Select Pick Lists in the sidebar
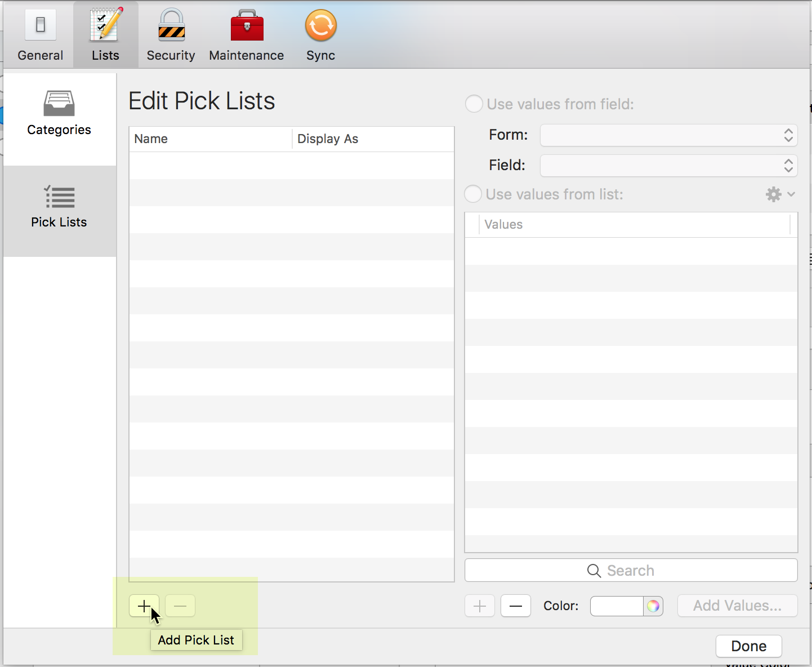 coord(59,207)
